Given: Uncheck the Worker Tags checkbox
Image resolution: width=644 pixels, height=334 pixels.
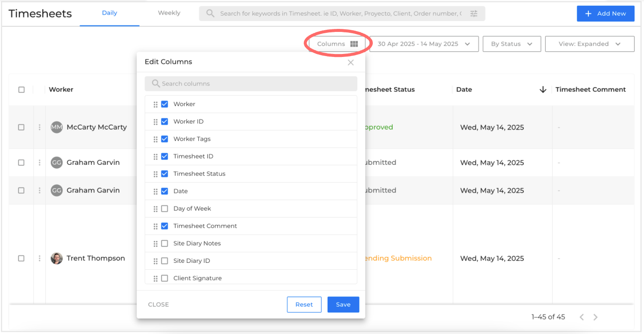Looking at the screenshot, I should pyautogui.click(x=164, y=139).
